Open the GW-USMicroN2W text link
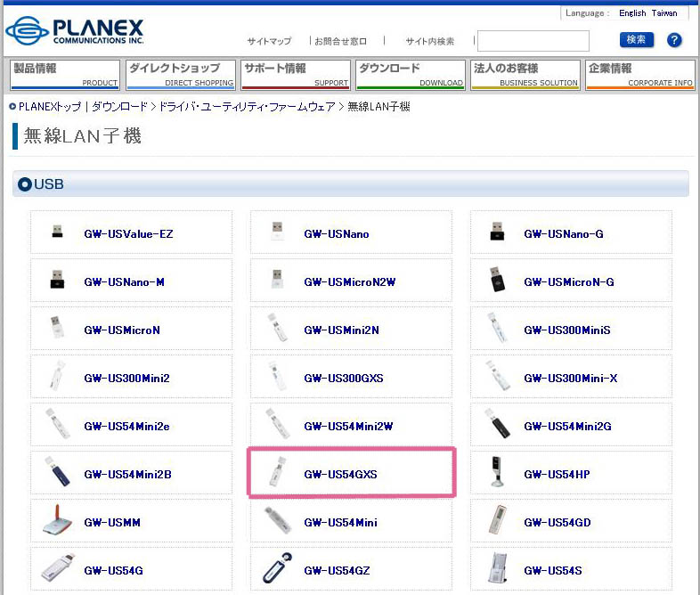Image resolution: width=700 pixels, height=595 pixels. click(x=349, y=282)
